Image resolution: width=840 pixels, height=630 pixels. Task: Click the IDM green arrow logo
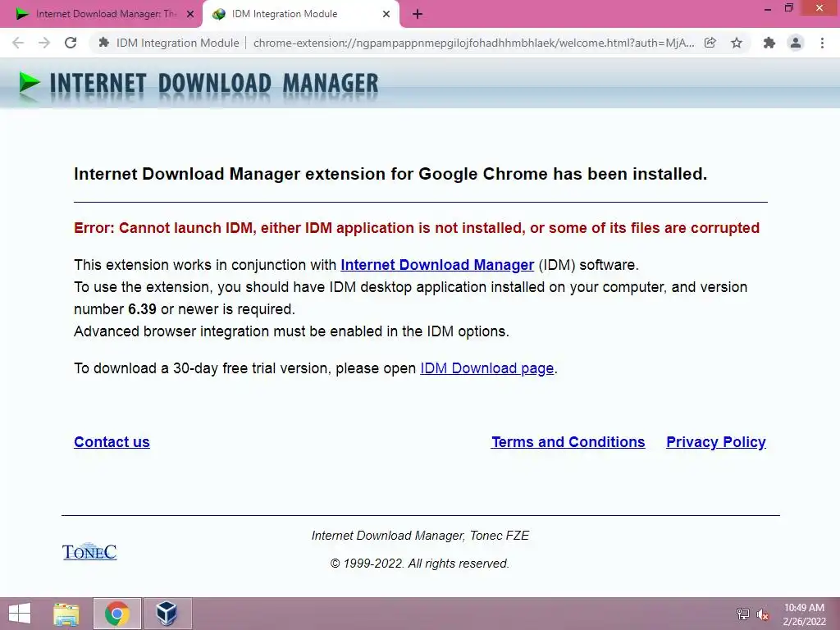(x=29, y=83)
